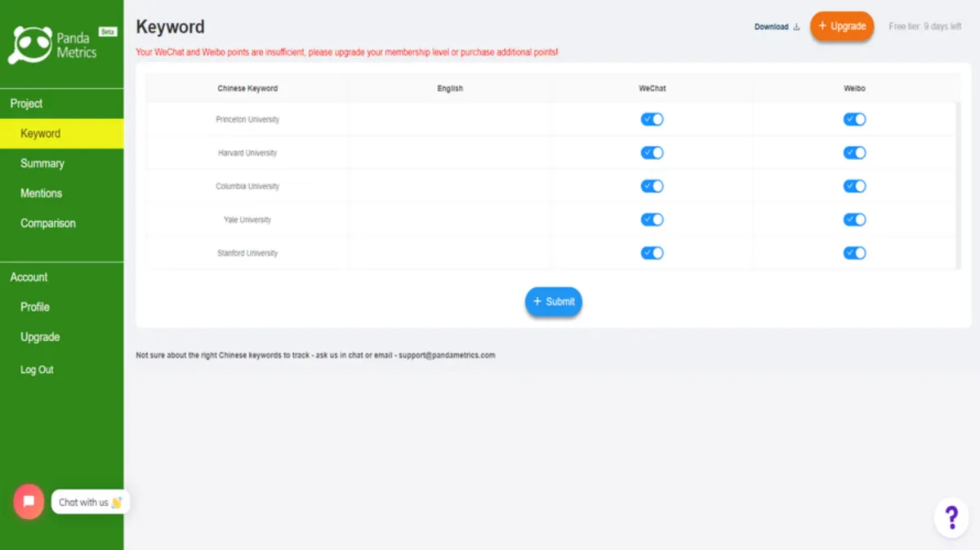Open the Comparison section
The image size is (980, 550).
point(48,223)
